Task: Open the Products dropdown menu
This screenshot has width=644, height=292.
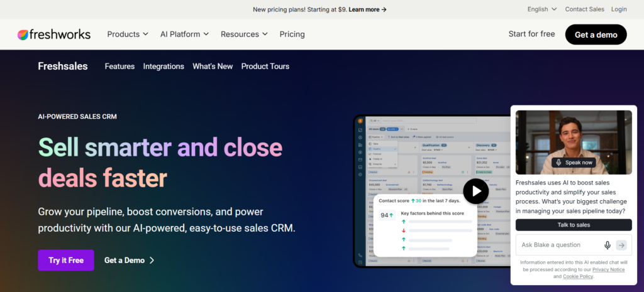Action: tap(128, 35)
